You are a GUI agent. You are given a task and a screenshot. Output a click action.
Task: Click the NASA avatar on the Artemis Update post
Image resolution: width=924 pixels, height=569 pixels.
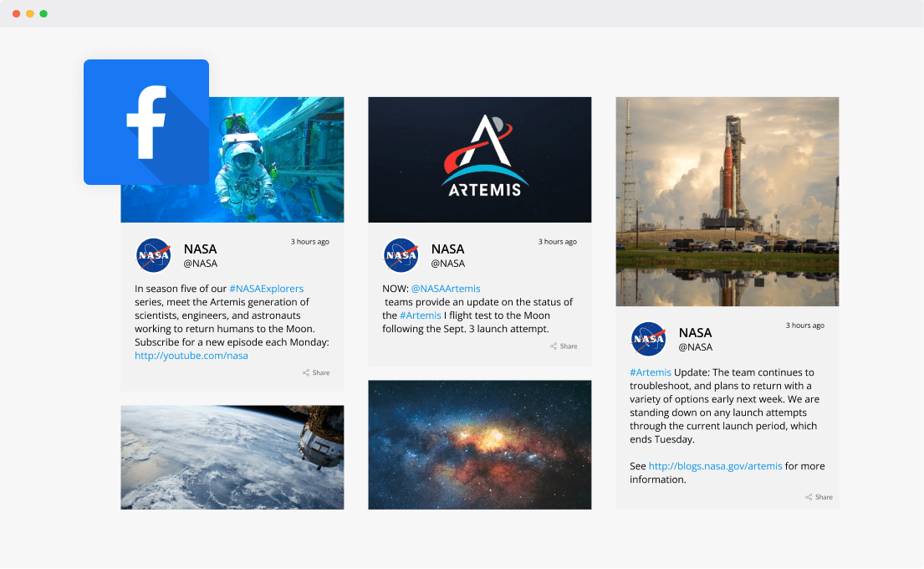pos(648,339)
